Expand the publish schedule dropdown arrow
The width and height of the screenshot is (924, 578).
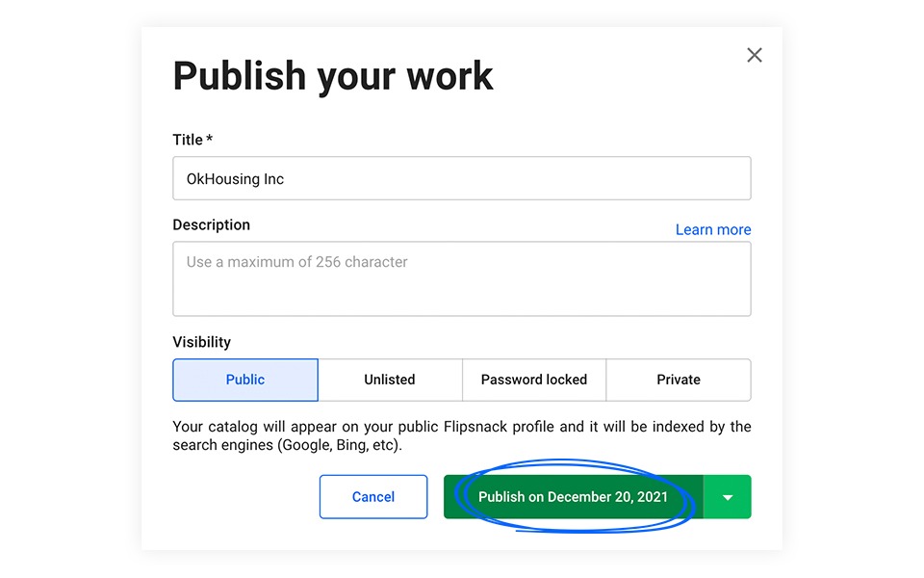tap(728, 497)
